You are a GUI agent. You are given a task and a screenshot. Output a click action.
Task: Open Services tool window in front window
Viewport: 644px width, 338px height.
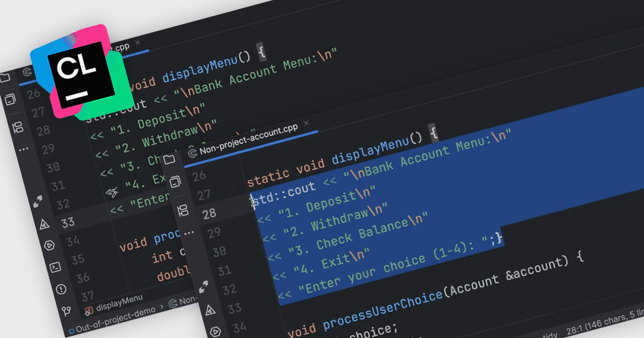[216, 331]
